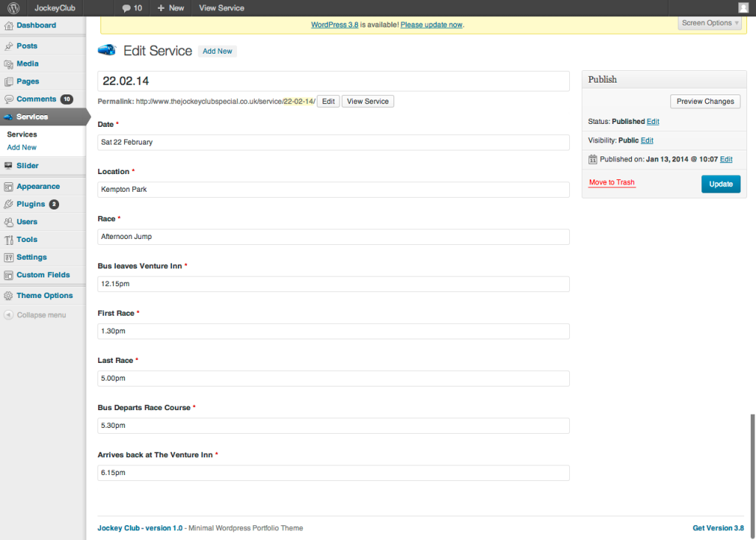Go to the Media menu item
Screen dimensions: 756x540
(27, 63)
